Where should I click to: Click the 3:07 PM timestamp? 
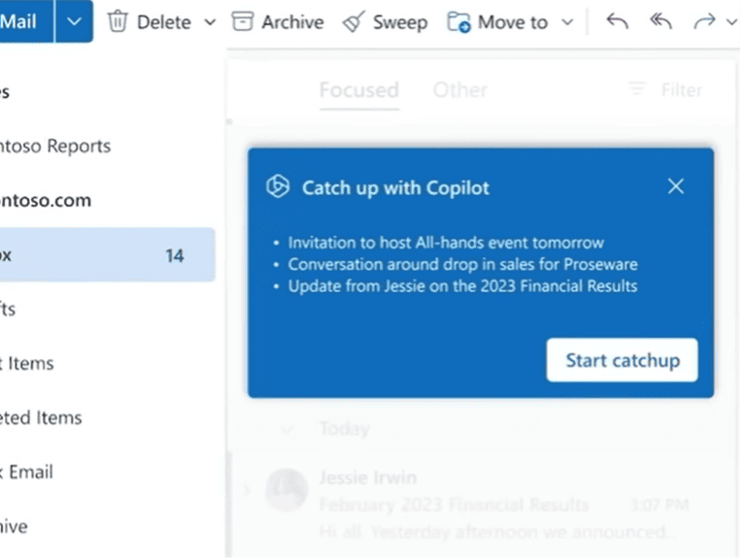click(659, 505)
